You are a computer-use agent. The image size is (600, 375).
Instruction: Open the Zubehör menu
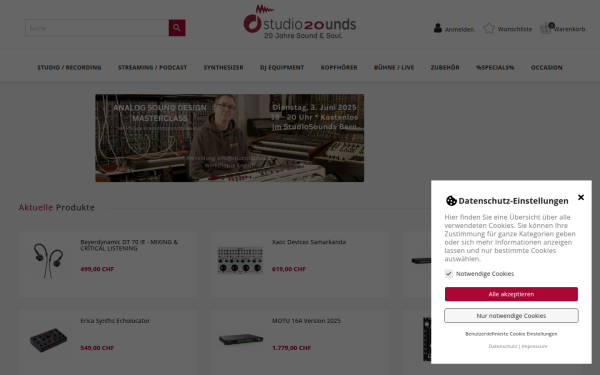point(445,67)
